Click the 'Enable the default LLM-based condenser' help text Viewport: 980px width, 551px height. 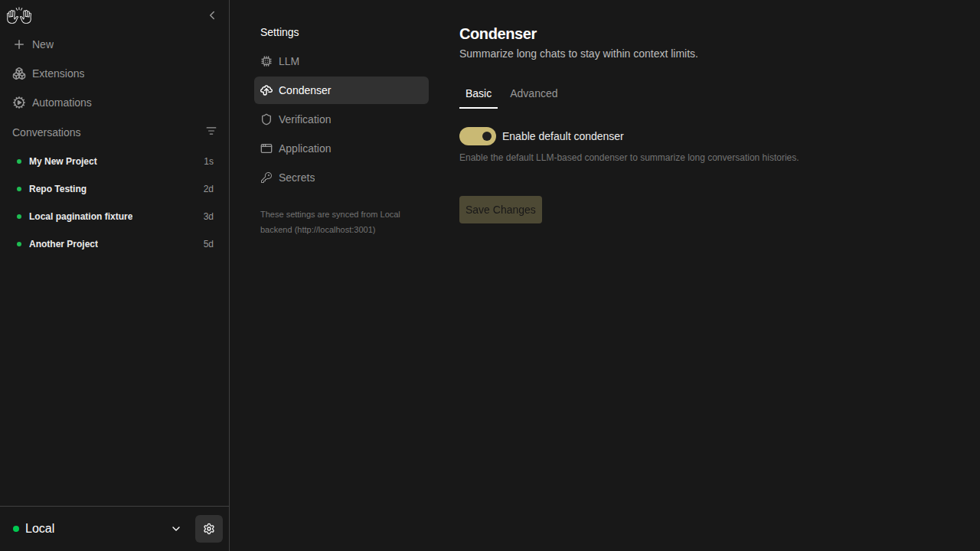tap(629, 158)
